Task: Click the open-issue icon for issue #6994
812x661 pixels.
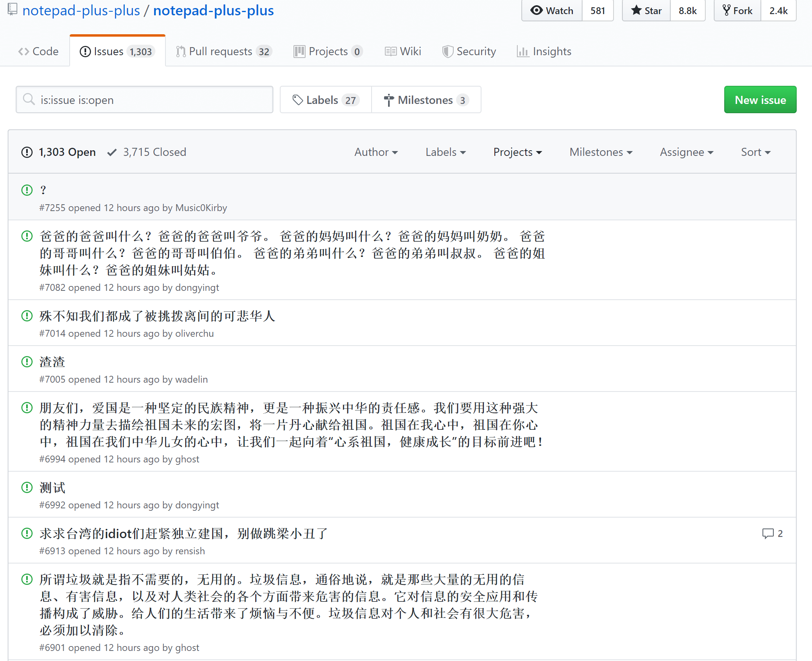Action: [x=27, y=408]
